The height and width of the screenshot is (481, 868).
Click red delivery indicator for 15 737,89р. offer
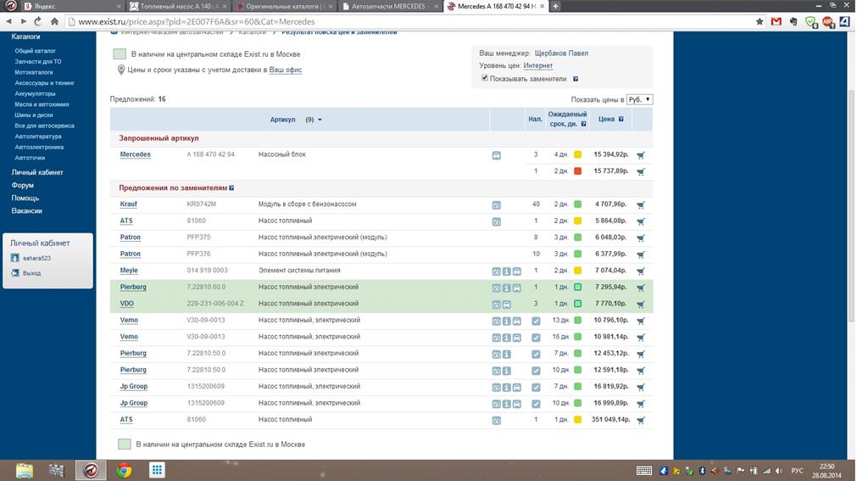pyautogui.click(x=577, y=171)
